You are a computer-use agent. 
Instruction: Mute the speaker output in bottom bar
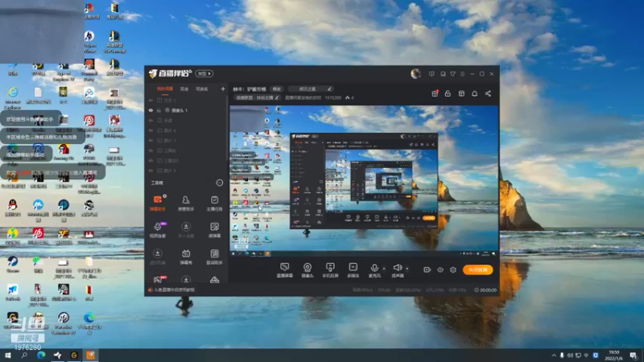[x=398, y=269]
